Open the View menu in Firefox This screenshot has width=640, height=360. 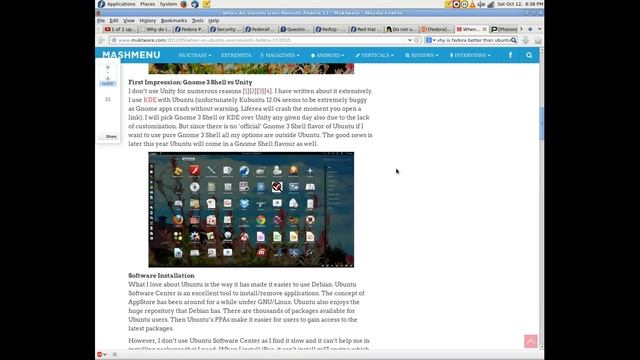tap(129, 20)
